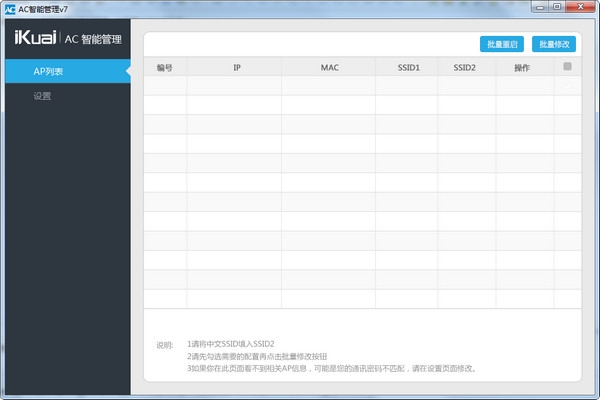Open the 设置 page in sidebar

pos(42,97)
